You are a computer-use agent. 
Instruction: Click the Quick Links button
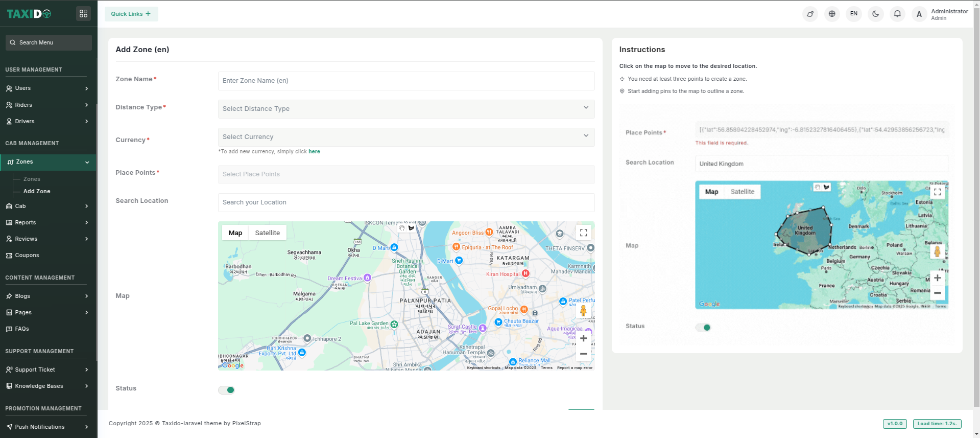tap(131, 14)
